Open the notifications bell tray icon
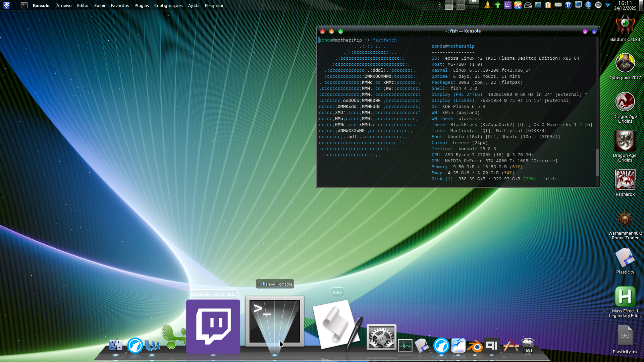The image size is (644, 362). pyautogui.click(x=487, y=5)
